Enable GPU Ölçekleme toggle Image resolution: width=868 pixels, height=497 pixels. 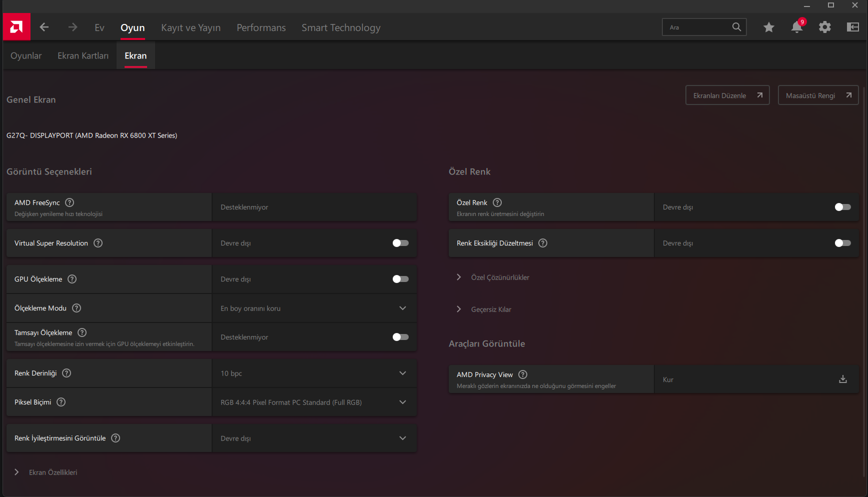(401, 279)
